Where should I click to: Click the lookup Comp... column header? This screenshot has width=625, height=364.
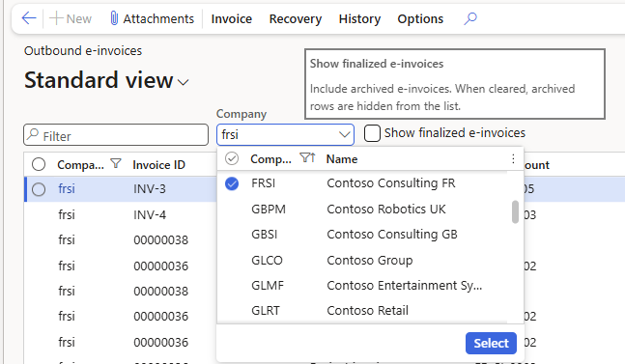(x=270, y=159)
